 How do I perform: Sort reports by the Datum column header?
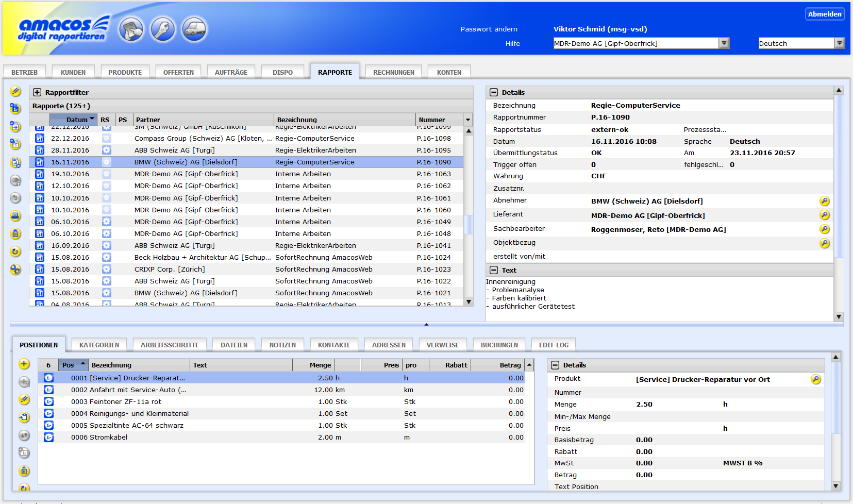tap(77, 120)
